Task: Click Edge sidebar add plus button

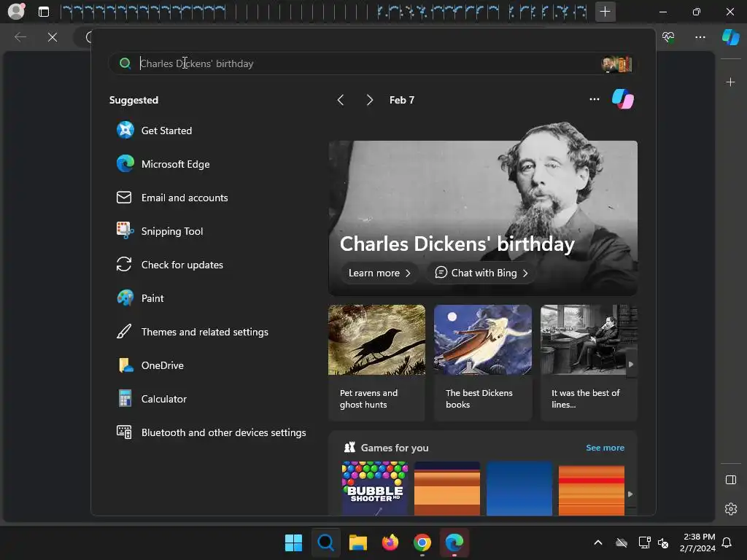Action: point(730,82)
